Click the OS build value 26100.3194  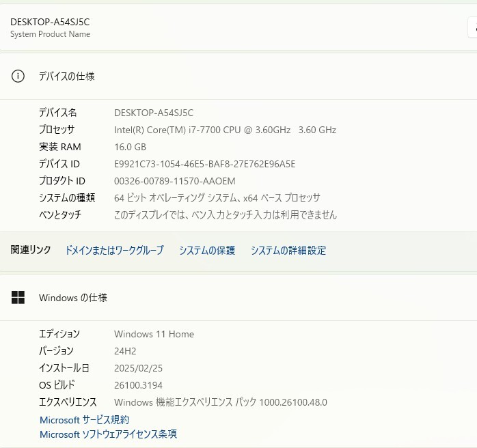[138, 385]
